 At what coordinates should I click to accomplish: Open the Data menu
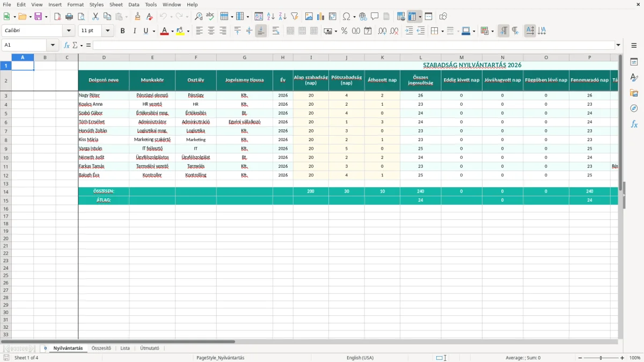coord(134,4)
